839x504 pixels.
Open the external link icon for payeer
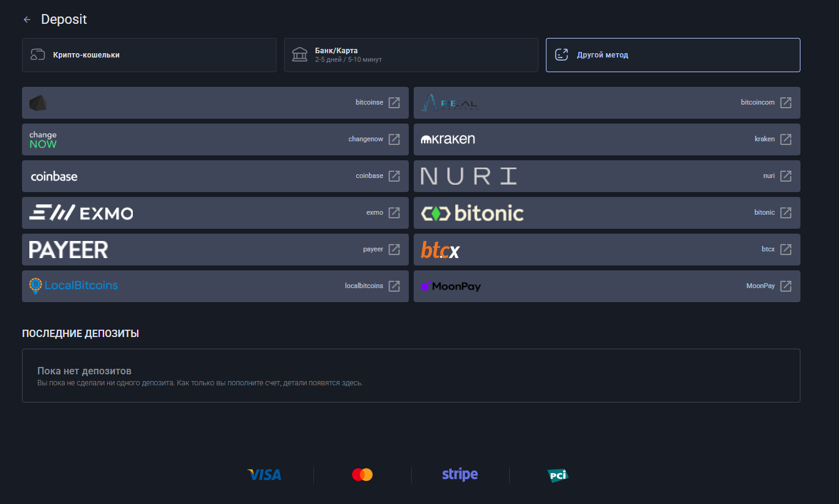(x=394, y=250)
